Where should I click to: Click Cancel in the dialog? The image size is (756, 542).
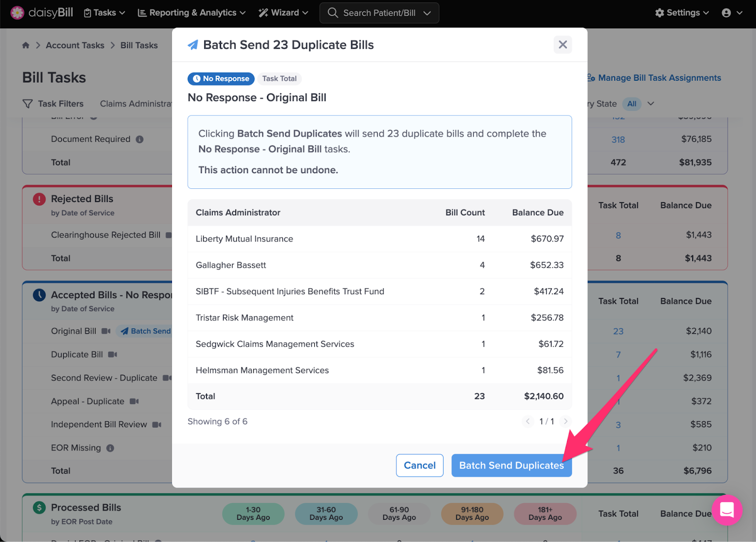[420, 466]
